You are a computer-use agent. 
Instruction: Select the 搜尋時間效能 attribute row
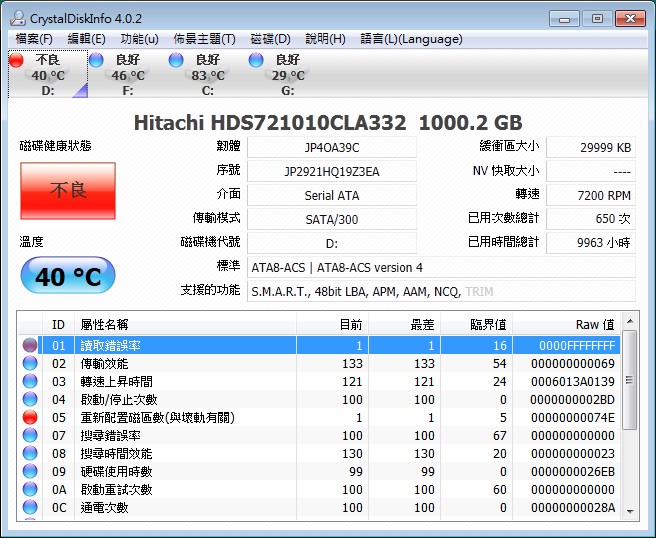tap(320, 453)
